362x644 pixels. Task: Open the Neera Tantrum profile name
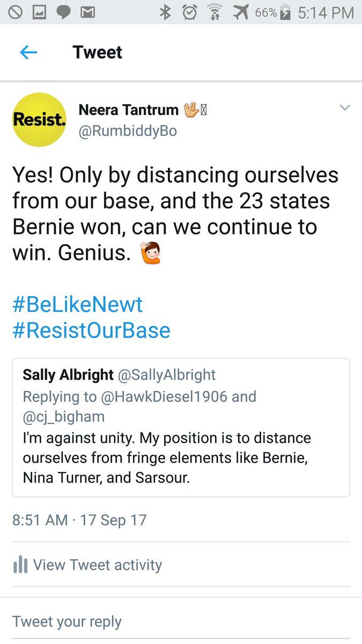[128, 110]
